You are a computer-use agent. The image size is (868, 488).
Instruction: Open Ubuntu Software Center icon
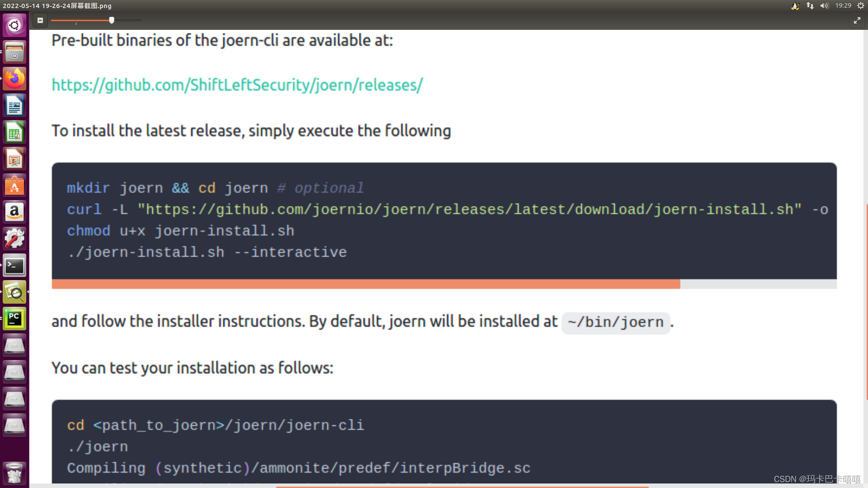[14, 185]
